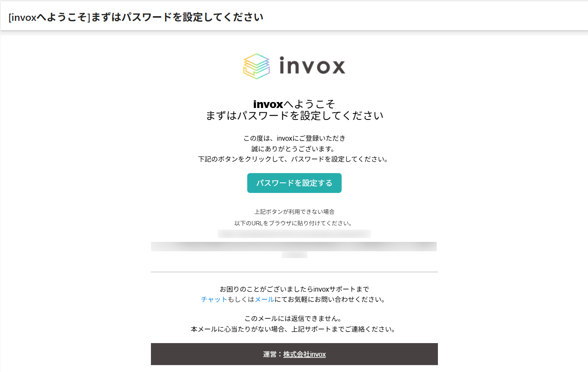
Task: Click the invox wordmark text in header
Action: pyautogui.click(x=312, y=66)
